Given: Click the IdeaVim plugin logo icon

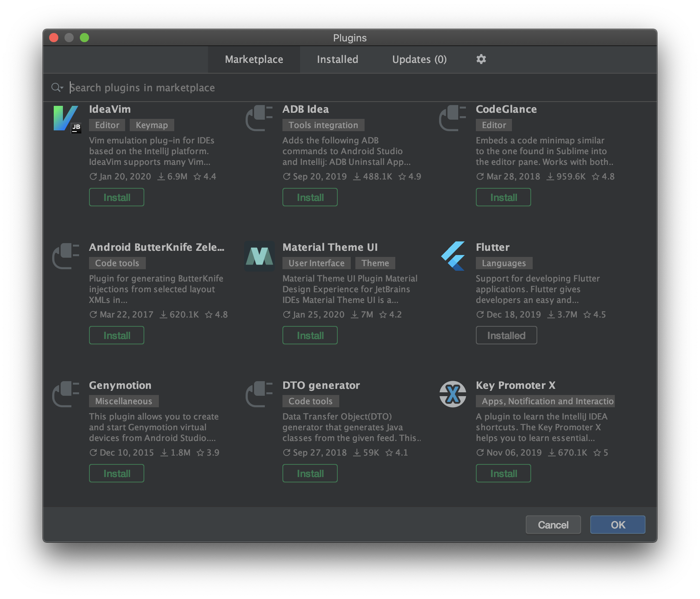Looking at the screenshot, I should (67, 119).
